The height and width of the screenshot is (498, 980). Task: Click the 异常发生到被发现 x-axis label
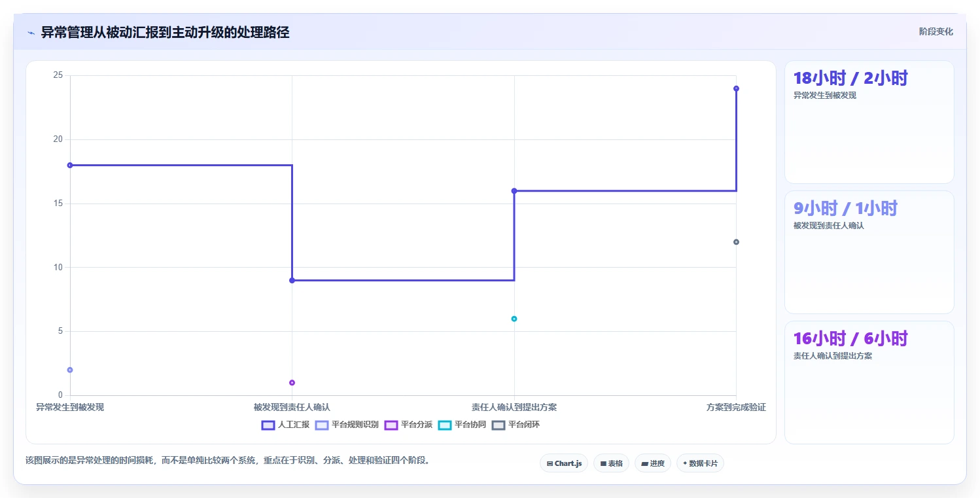70,407
